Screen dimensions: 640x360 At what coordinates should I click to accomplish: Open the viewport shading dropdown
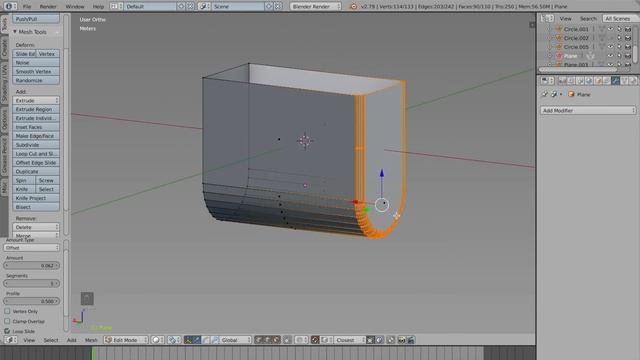(x=158, y=340)
